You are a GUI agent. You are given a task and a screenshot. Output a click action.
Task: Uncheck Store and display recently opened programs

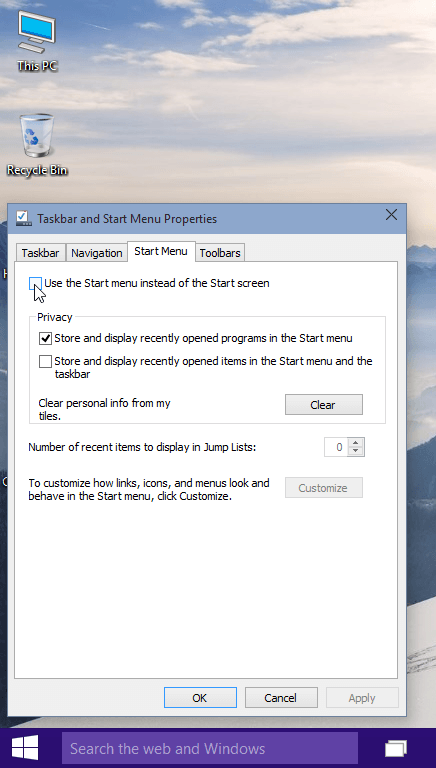(x=45, y=338)
